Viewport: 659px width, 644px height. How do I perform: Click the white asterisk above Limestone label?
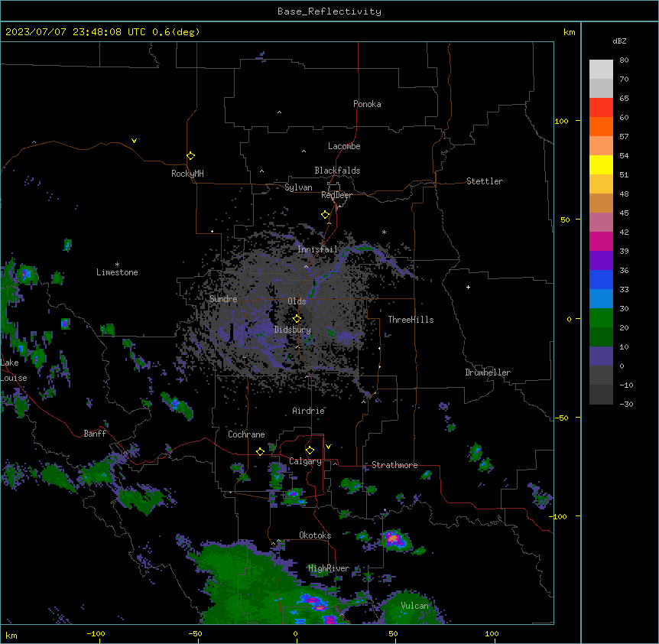pyautogui.click(x=117, y=265)
